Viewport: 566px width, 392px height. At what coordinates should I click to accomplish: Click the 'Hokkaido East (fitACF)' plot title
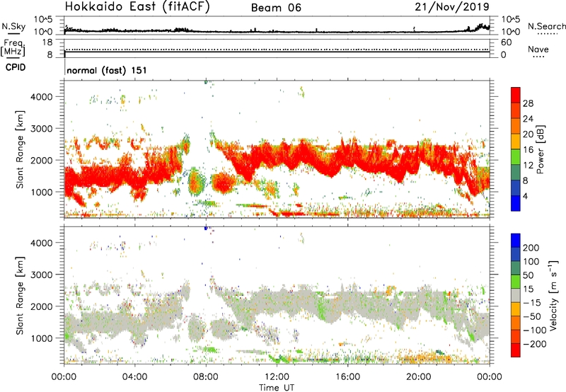137,7
